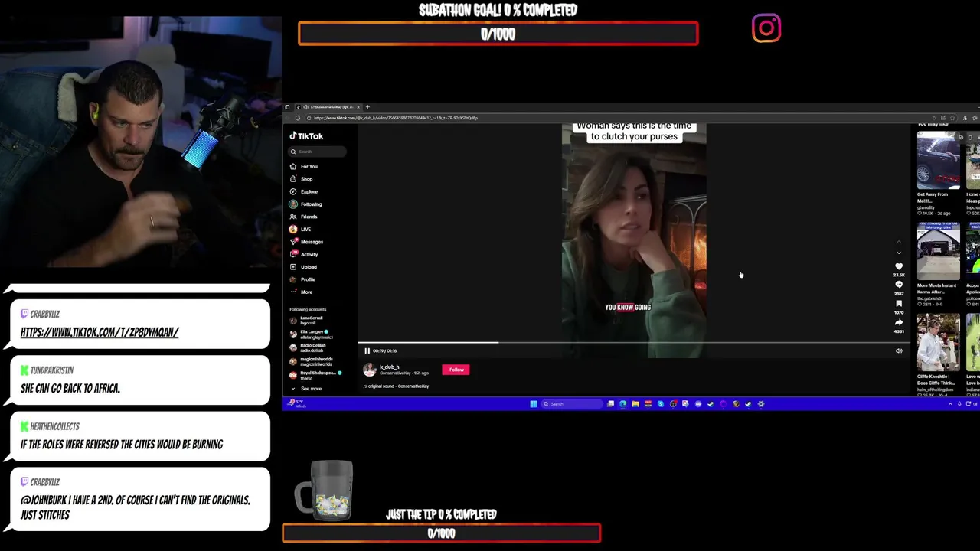The image size is (980, 551).
Task: Open Mom Meets Instant Karma thumbnail
Action: pyautogui.click(x=938, y=252)
